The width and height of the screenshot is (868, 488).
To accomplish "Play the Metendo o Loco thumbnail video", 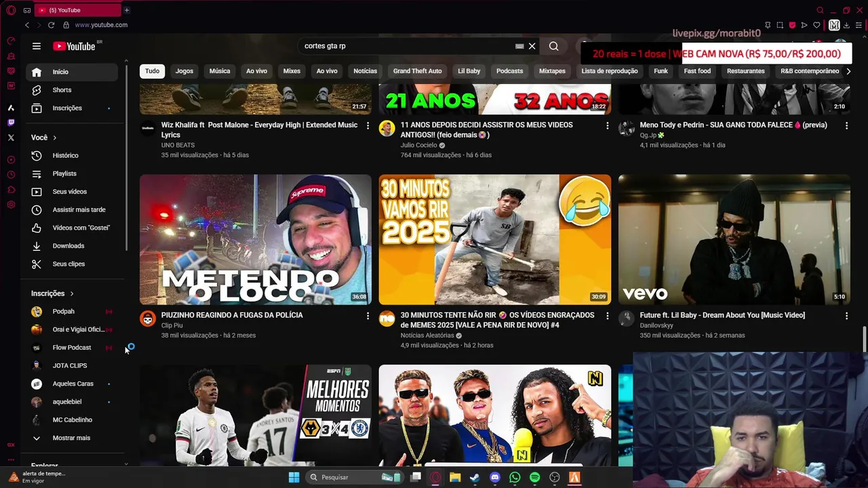I will pos(256,240).
